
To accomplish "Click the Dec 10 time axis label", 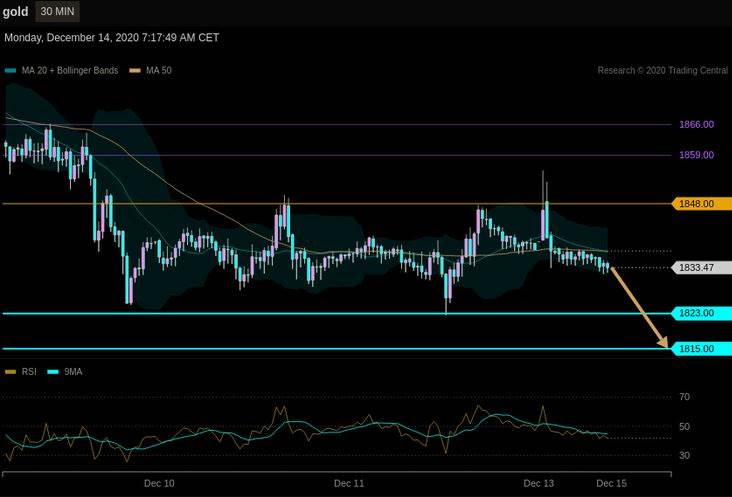I will [159, 483].
